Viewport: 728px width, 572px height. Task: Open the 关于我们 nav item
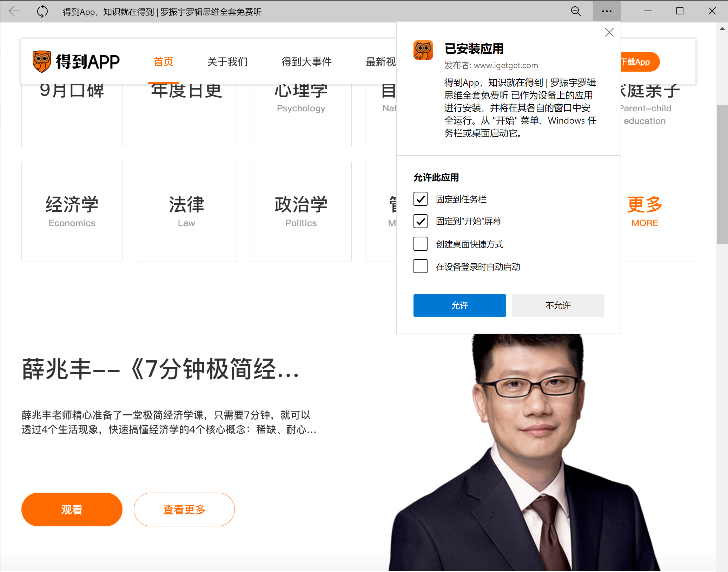tap(227, 62)
